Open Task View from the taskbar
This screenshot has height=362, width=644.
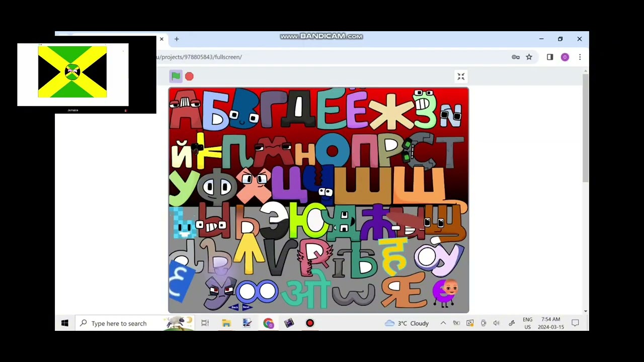[x=205, y=323]
